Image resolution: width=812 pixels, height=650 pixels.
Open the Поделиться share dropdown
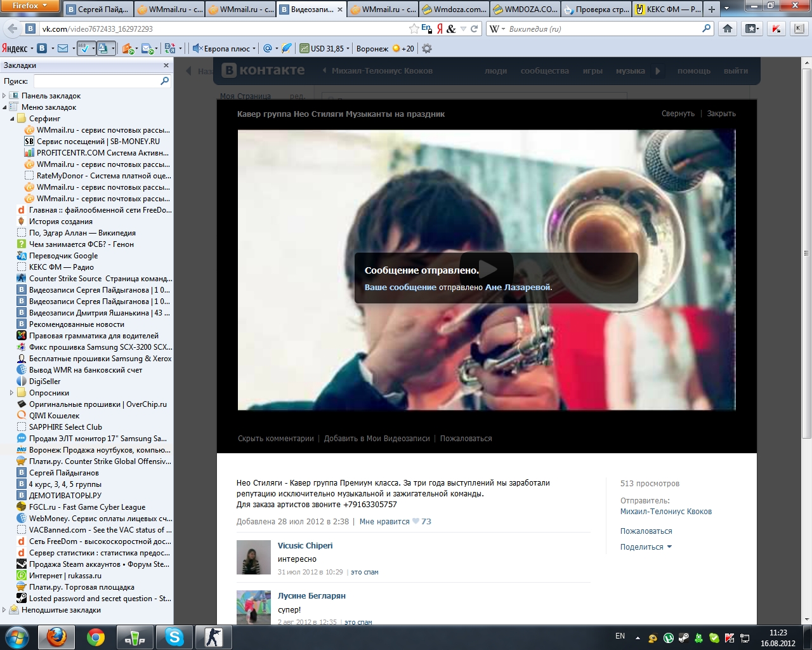tap(646, 547)
